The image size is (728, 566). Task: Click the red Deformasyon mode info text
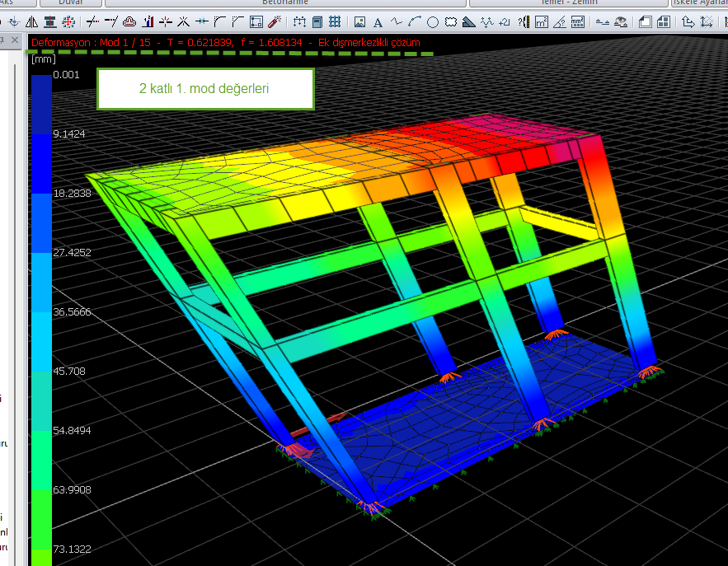click(226, 41)
